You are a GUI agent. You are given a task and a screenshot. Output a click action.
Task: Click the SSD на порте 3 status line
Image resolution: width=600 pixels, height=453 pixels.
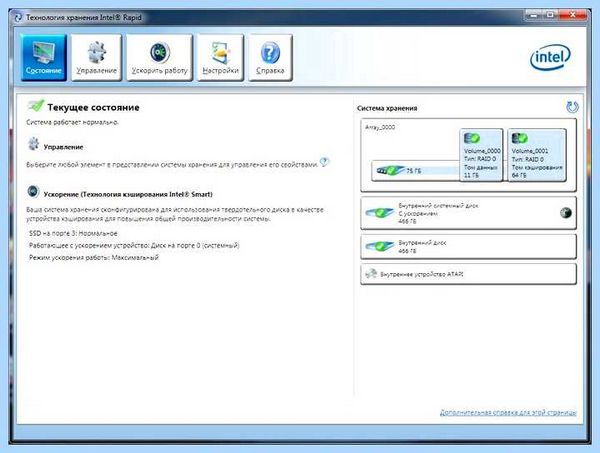pos(73,233)
